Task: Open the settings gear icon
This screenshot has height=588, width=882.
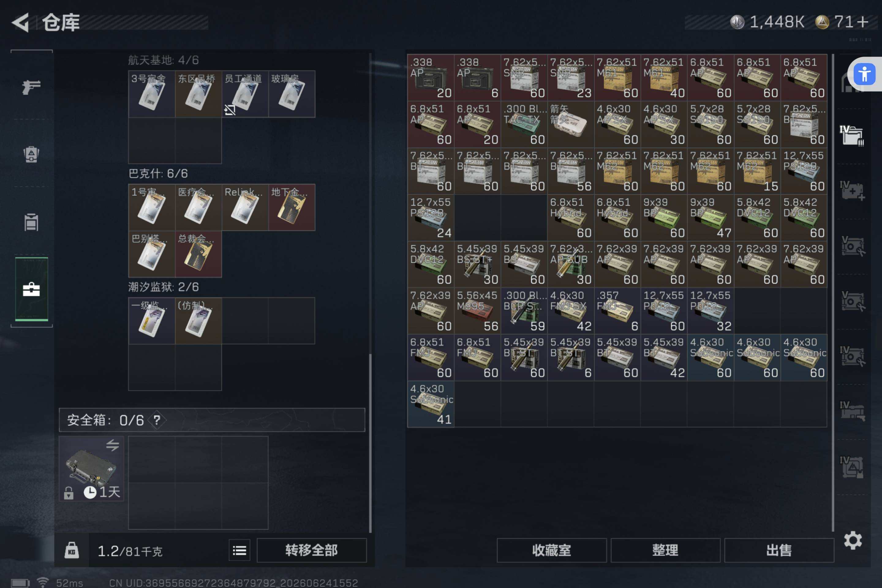Action: coord(853,540)
